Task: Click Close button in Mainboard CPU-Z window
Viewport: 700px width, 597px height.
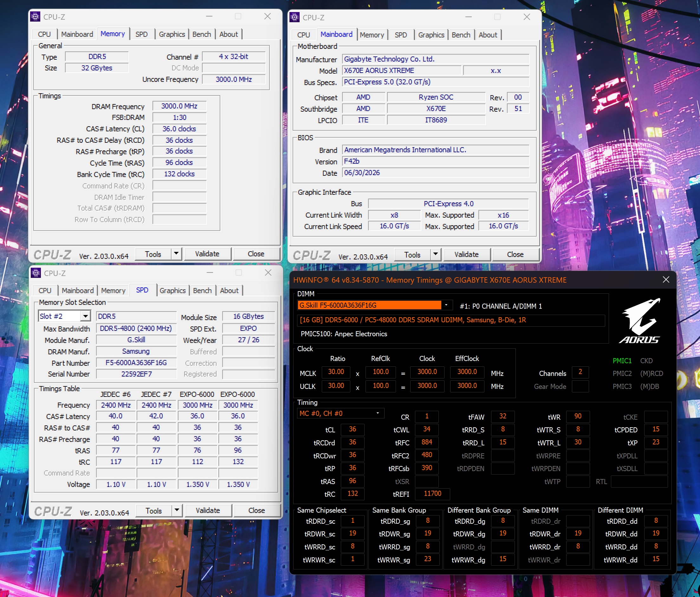Action: tap(515, 254)
